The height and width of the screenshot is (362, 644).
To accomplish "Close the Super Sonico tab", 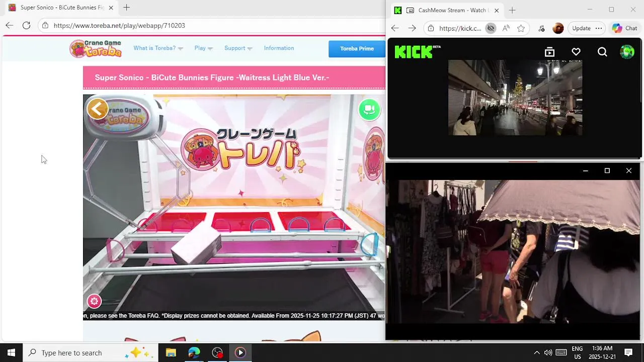I will (x=111, y=8).
